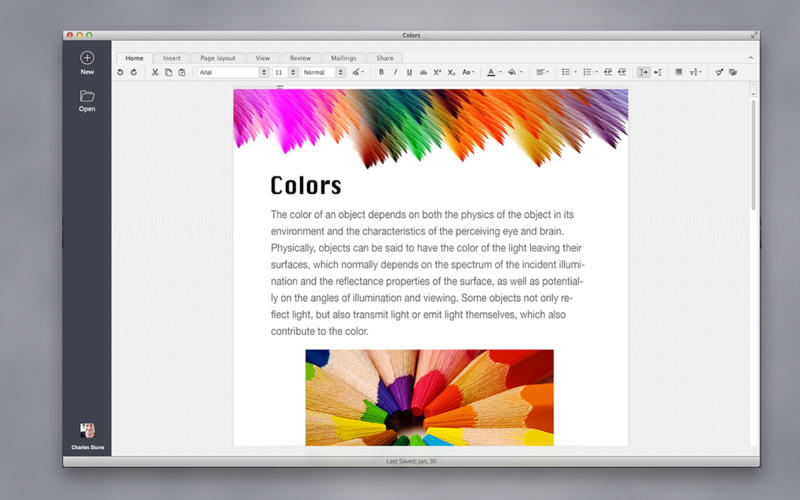Switch to the Insert tab
The image size is (800, 500).
tap(172, 58)
